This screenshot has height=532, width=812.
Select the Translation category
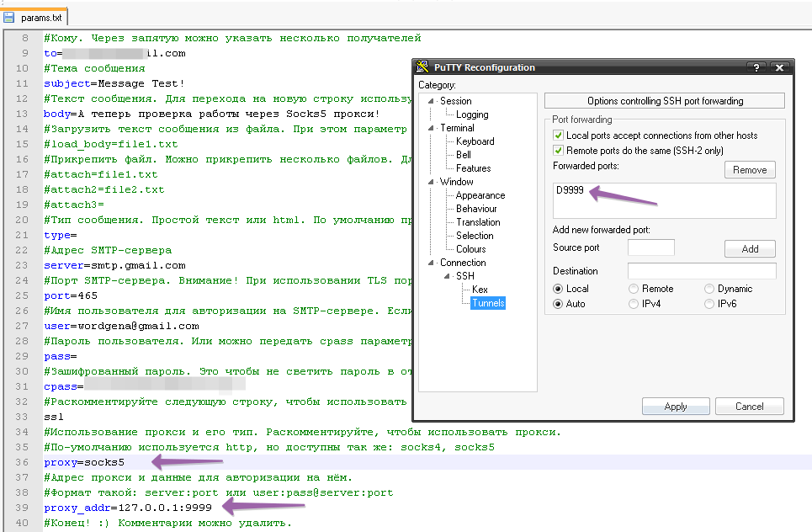pos(478,222)
